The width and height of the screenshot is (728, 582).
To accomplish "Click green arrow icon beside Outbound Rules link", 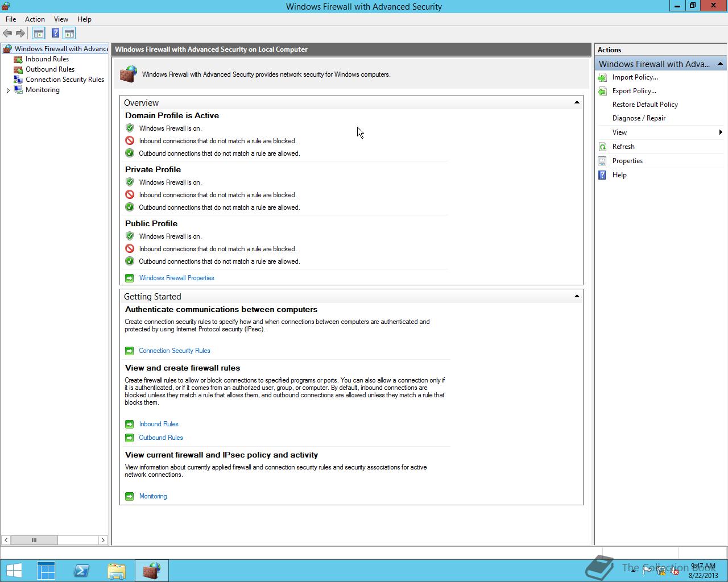I will (x=130, y=438).
